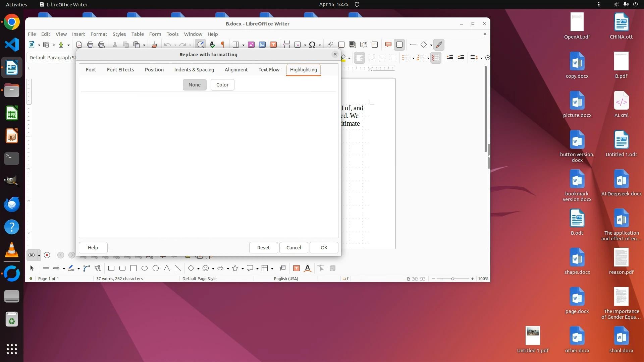644x362 pixels.
Task: Toggle formatting marks paragraph symbol
Action: pos(223,45)
